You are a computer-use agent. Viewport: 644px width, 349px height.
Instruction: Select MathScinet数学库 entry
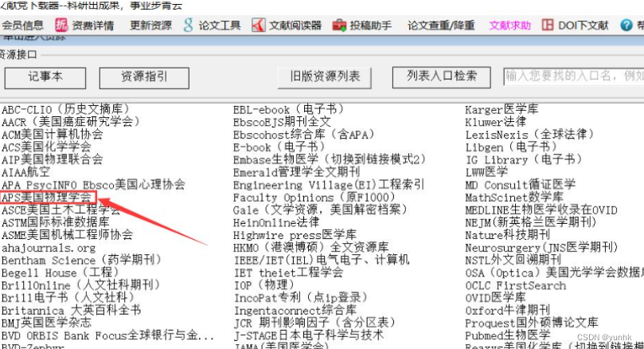514,198
